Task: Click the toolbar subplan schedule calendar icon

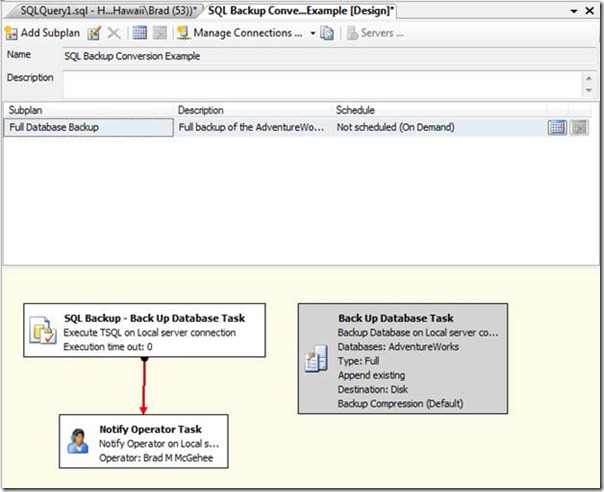Action: click(140, 33)
